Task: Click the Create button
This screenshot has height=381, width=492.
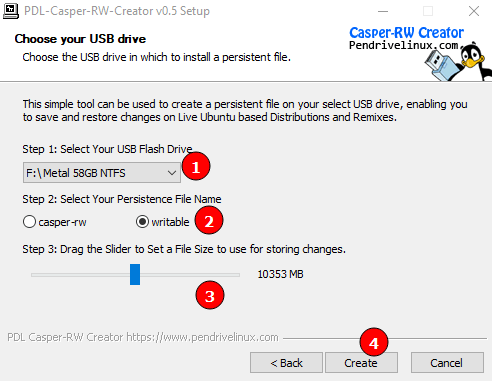Action: tap(361, 363)
